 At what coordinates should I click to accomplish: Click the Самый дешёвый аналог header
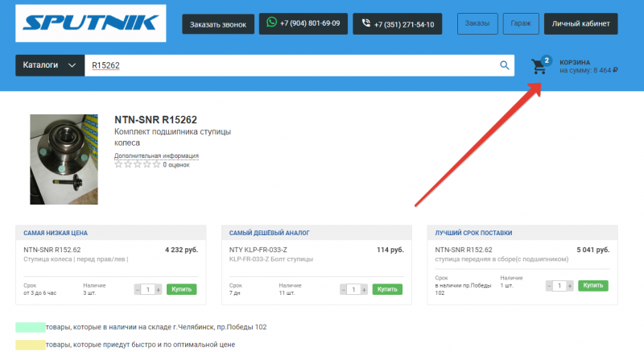(270, 233)
